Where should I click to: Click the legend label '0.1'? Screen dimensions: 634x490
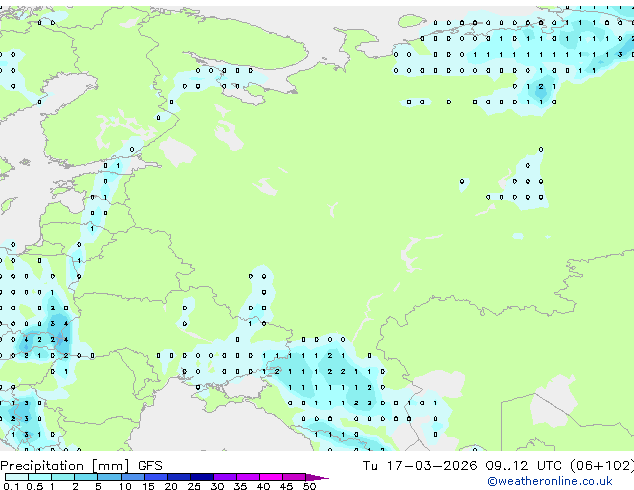(11, 486)
